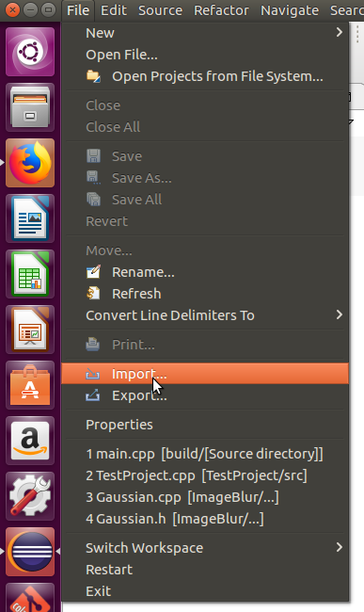The height and width of the screenshot is (612, 364).
Task: Open LibreOffice Impress from the dock
Action: [30, 329]
